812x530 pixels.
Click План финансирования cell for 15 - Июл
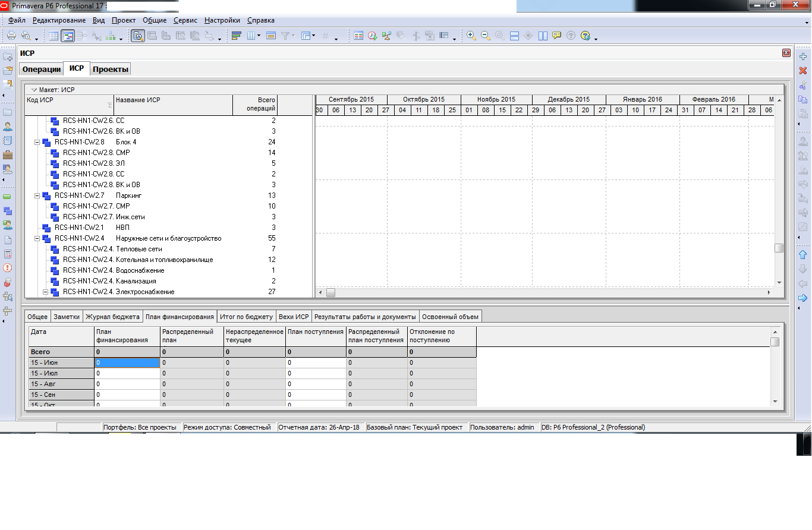[x=127, y=373]
